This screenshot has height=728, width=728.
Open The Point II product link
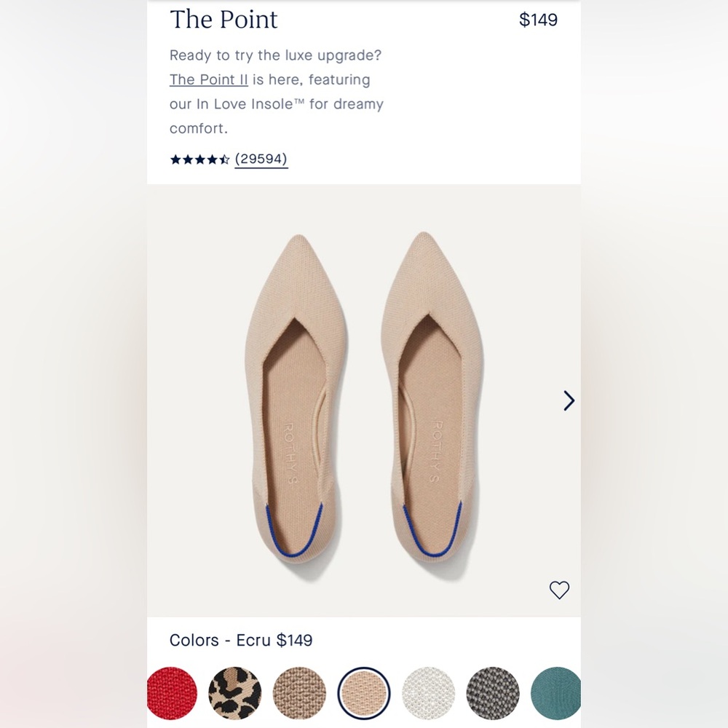[x=208, y=80]
